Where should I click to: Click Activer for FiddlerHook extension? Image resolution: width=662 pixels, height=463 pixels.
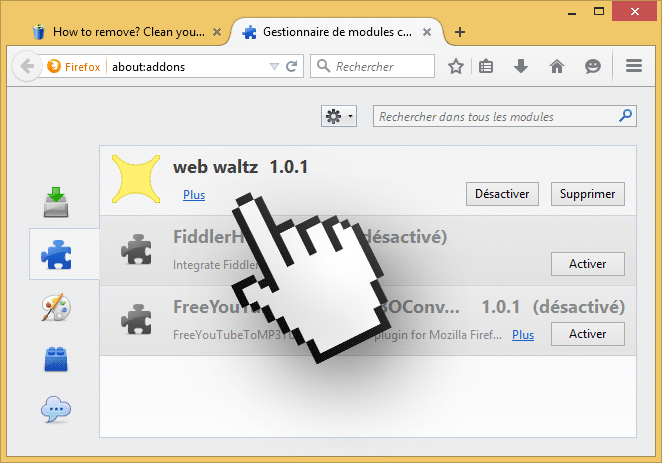587,264
